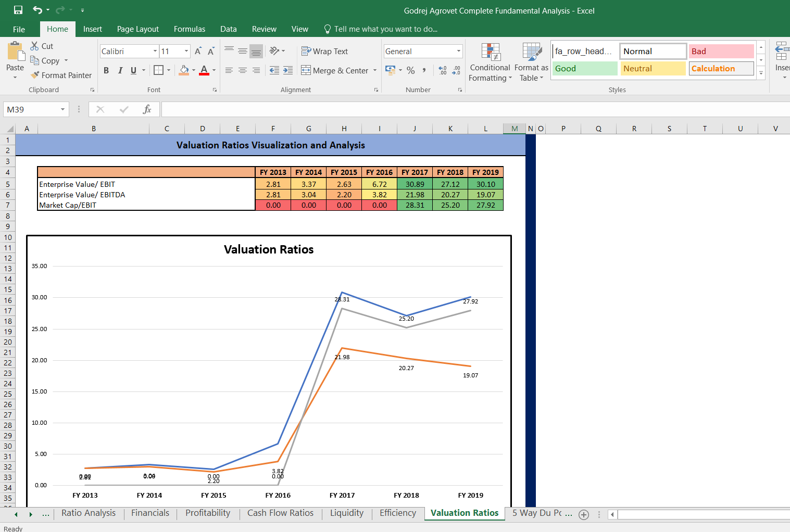This screenshot has width=790, height=532.
Task: Click the Paste clipboard icon
Action: click(x=15, y=52)
